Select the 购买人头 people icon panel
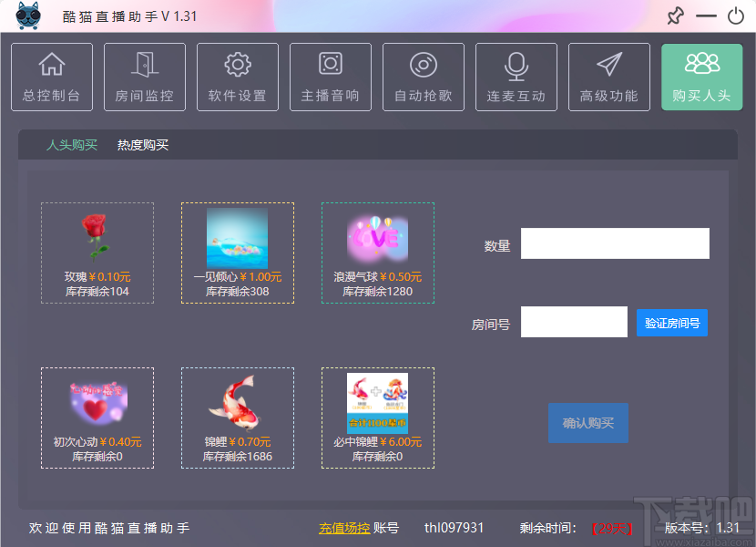This screenshot has width=756, height=547. (702, 77)
